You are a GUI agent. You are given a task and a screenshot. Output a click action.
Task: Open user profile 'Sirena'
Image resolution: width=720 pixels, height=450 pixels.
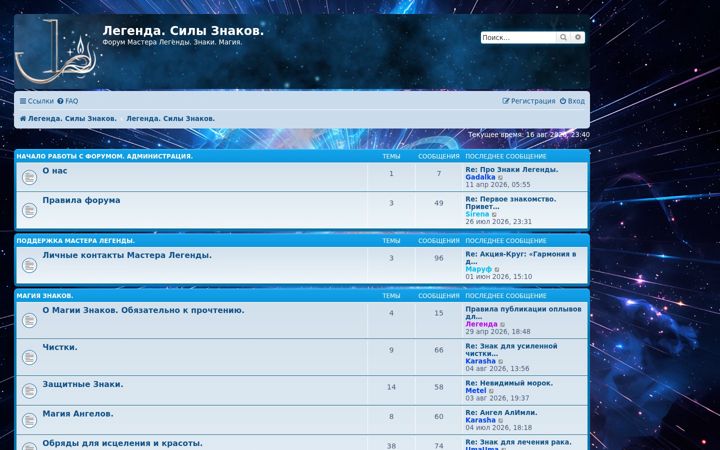(x=477, y=214)
